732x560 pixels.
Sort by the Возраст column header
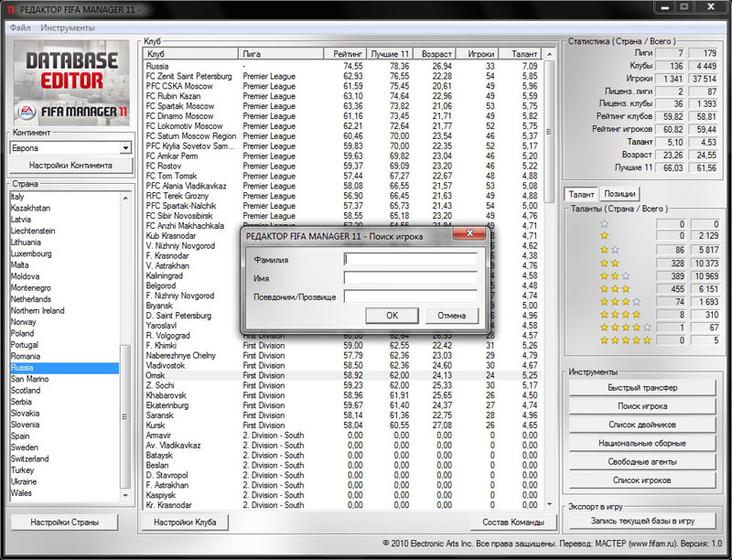pos(433,54)
